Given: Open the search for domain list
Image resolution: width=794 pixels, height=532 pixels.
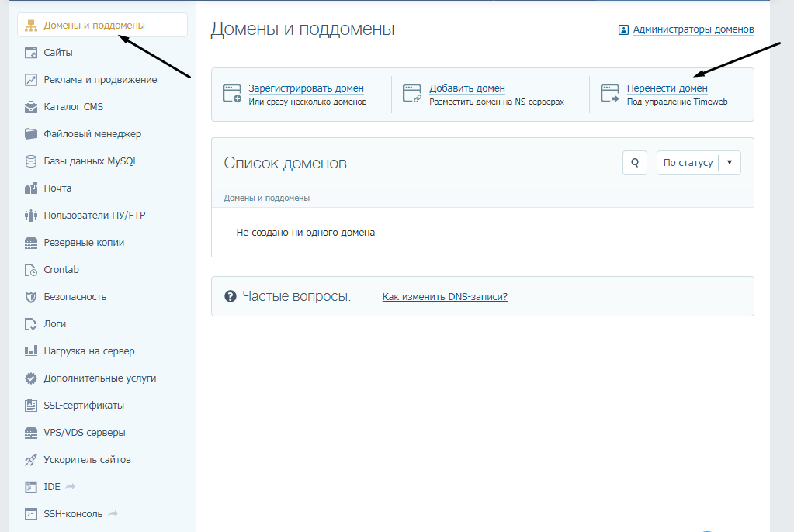Looking at the screenshot, I should 634,162.
